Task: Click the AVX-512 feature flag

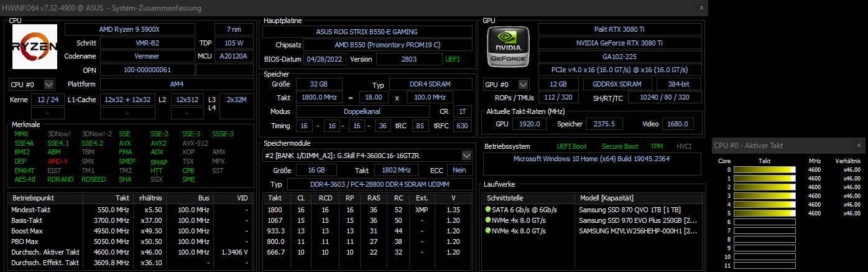Action: [x=195, y=143]
